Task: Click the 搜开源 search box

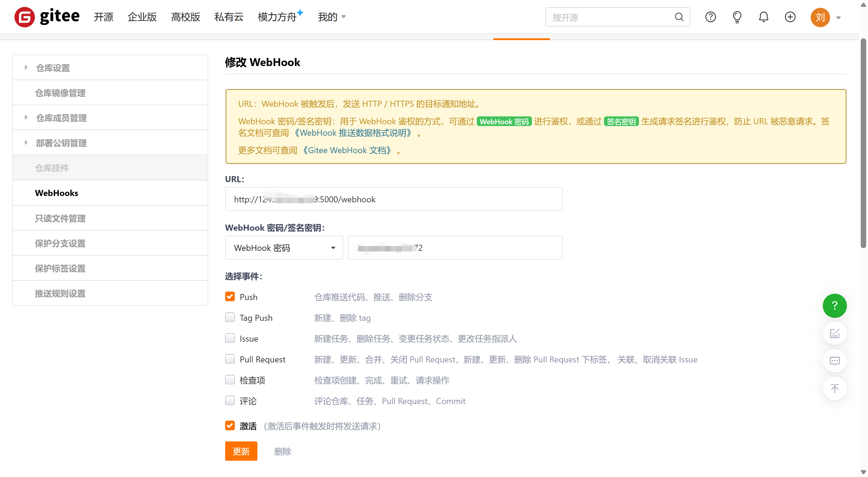Action: [x=617, y=17]
